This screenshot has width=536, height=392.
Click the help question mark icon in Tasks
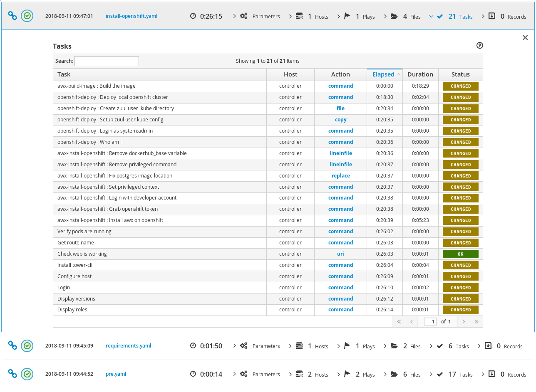(x=479, y=46)
